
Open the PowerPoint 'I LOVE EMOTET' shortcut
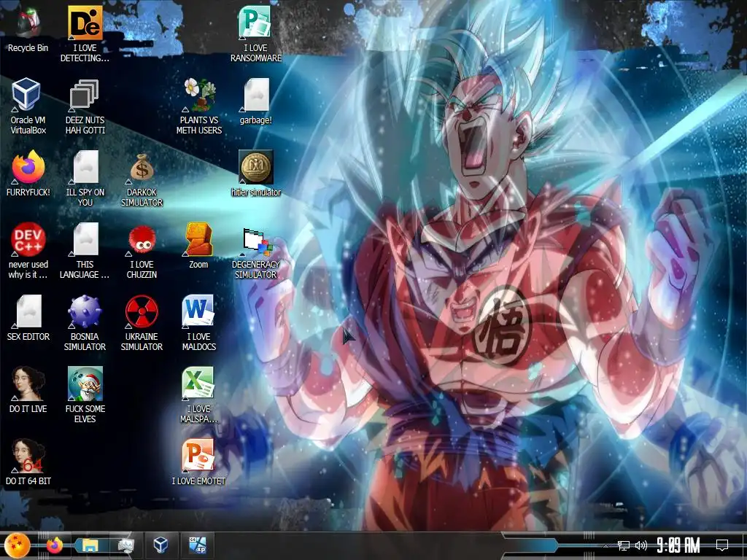tap(198, 456)
